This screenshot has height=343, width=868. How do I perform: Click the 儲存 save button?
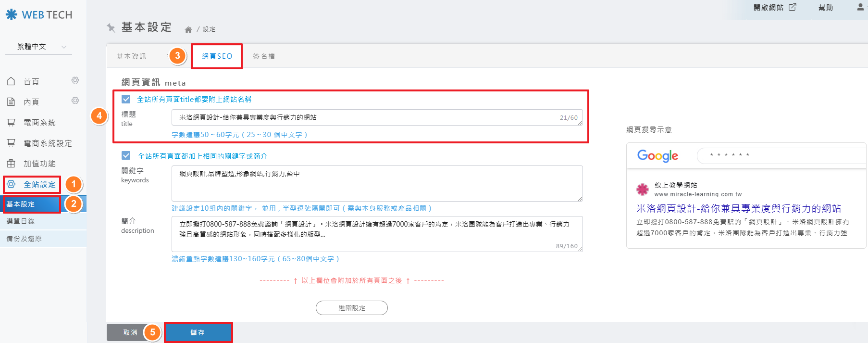(x=198, y=332)
